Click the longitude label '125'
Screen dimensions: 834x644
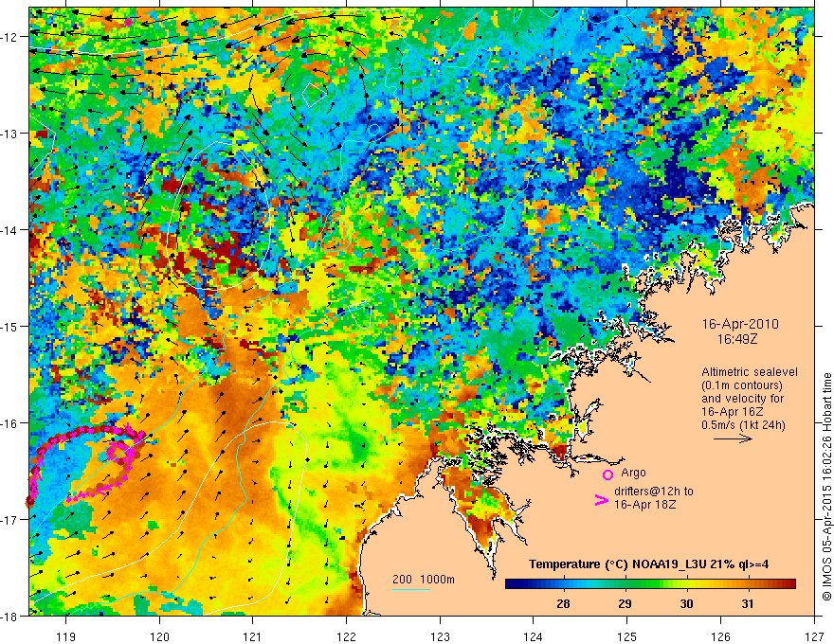coord(627,636)
